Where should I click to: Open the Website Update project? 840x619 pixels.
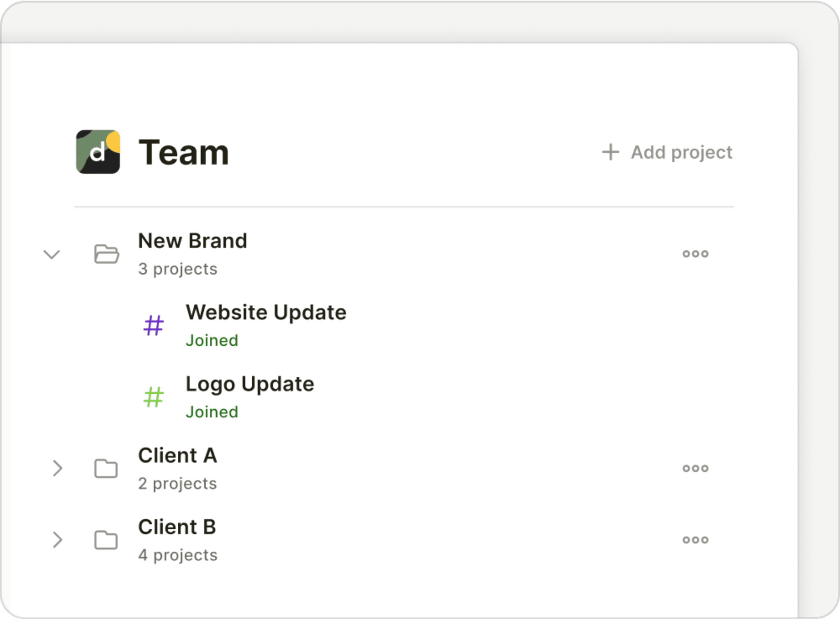(266, 312)
